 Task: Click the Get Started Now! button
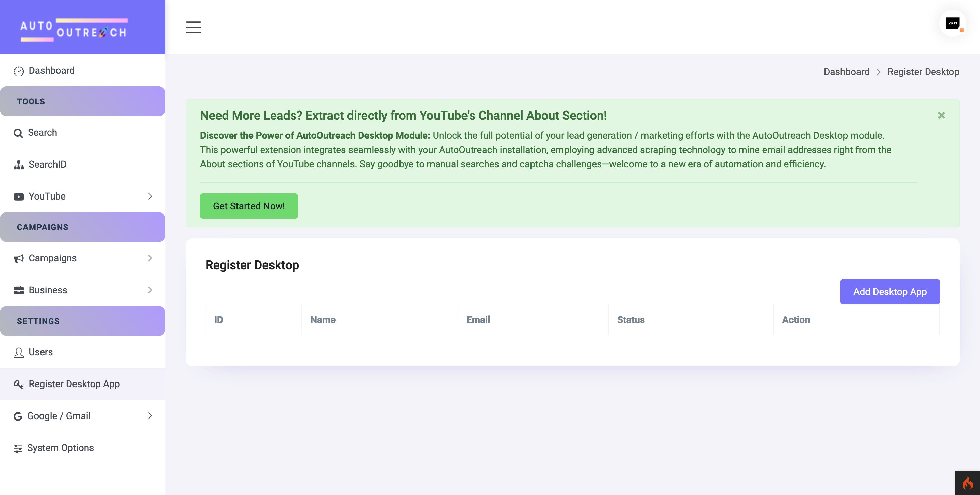[x=249, y=206]
